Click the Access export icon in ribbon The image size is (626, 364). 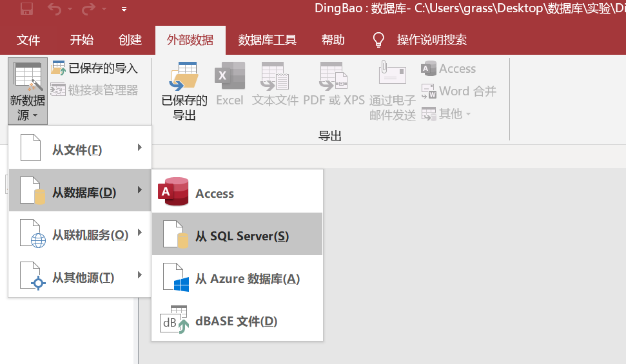tap(428, 68)
